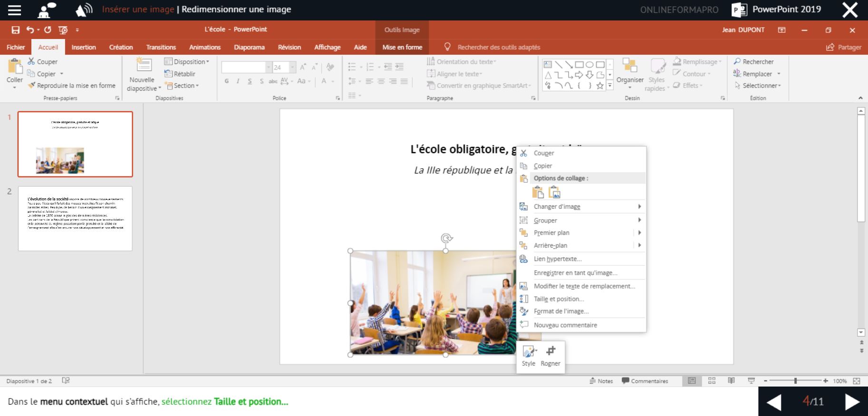Click the slide sorter view icon
This screenshot has height=416, width=868.
(712, 381)
